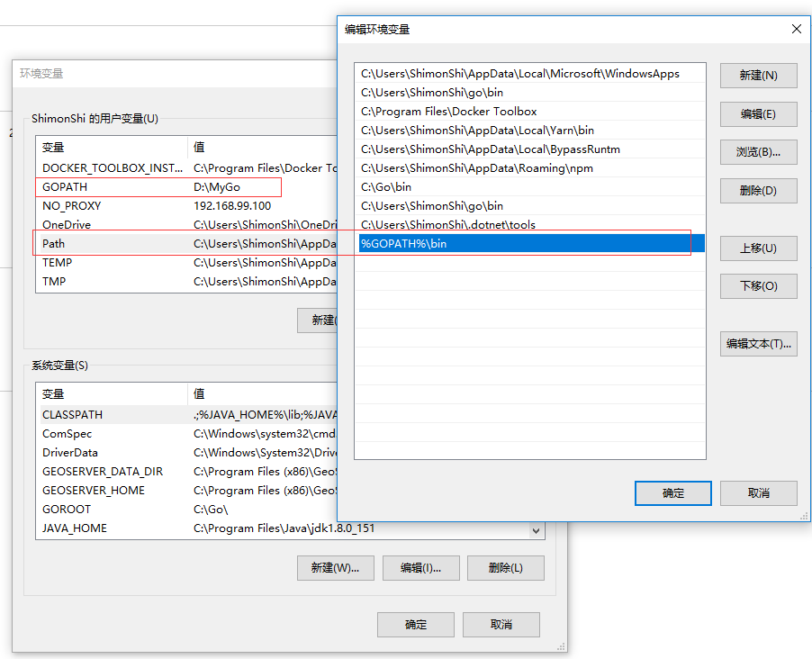Select WindowsApps path entry
The image size is (812, 659).
tap(529, 74)
